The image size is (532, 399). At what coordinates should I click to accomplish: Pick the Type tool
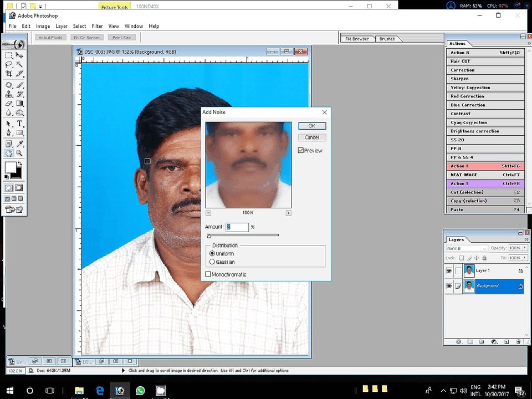[x=19, y=124]
